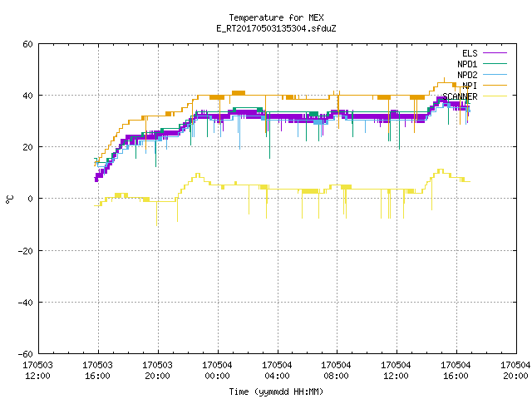
Task: Click the light blue NPD2 legend line sample
Action: pyautogui.click(x=495, y=74)
